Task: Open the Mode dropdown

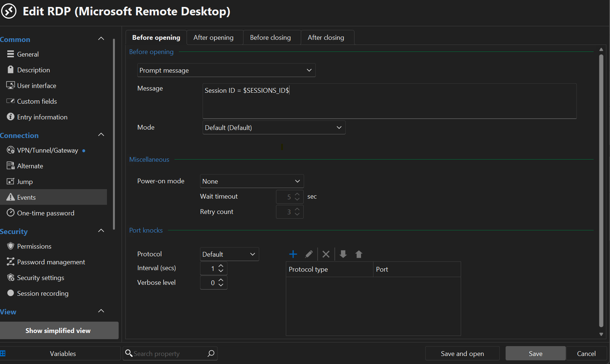Action: (274, 128)
